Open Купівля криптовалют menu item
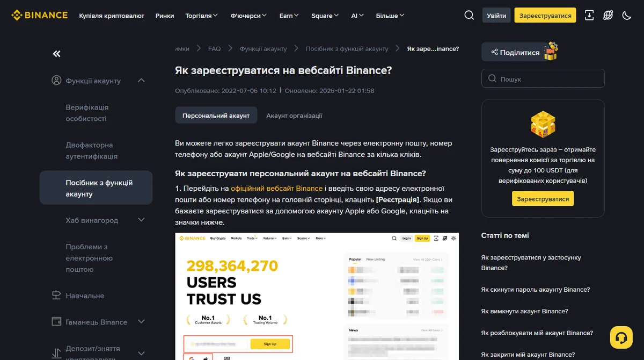This screenshot has width=644, height=360. [112, 16]
